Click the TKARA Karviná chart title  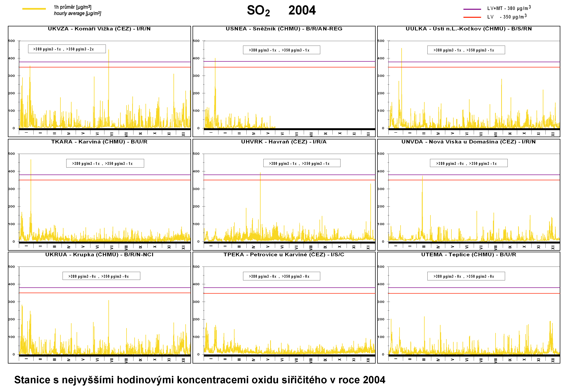coord(99,142)
